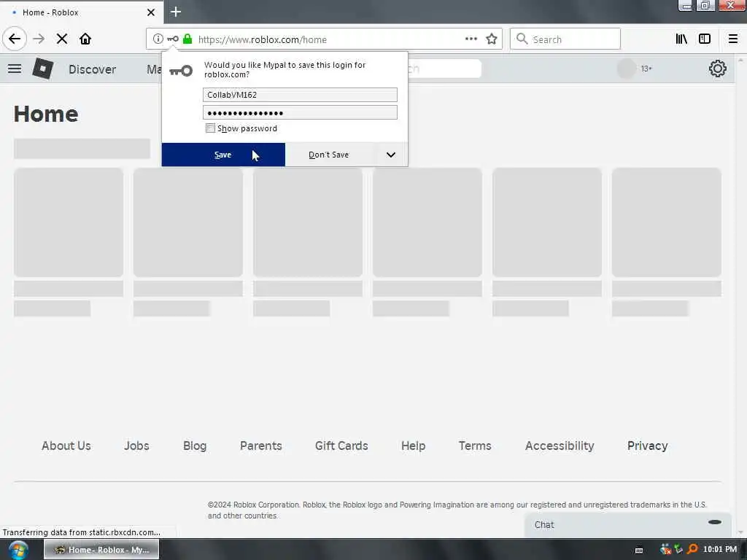Open the About Us link
Screen dimensions: 747x560
click(x=66, y=446)
